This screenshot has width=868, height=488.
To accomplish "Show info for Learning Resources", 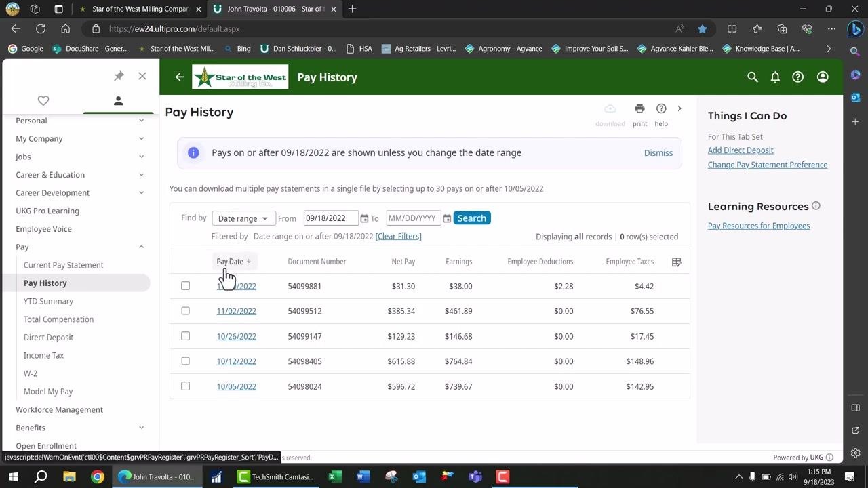I will click(x=816, y=206).
